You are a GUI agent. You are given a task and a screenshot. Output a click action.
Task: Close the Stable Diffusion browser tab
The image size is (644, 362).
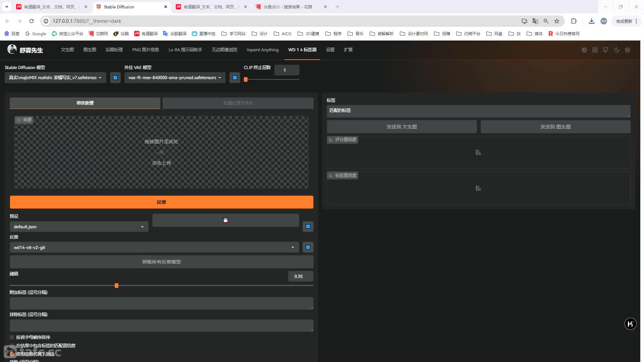point(166,7)
